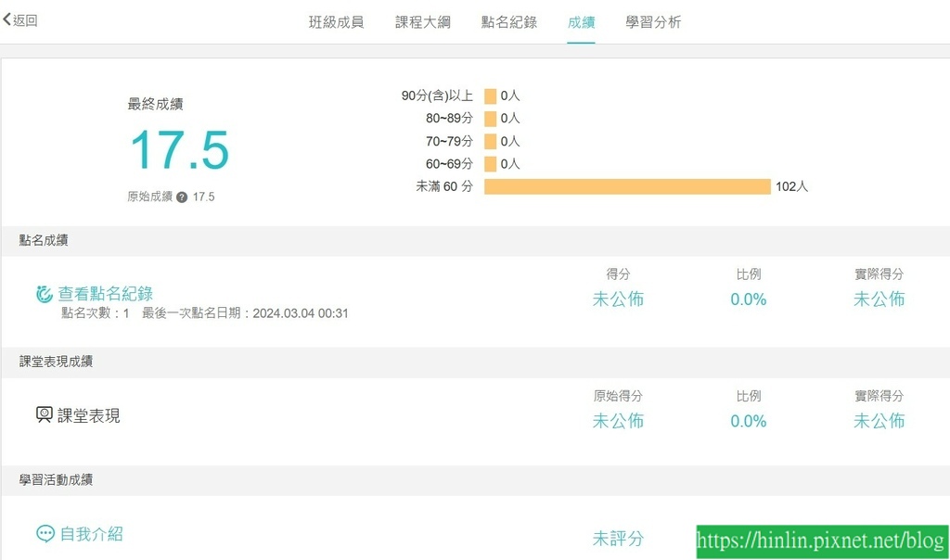This screenshot has width=950, height=560.
Task: Open the 查看點名紀錄 link
Action: click(x=106, y=294)
